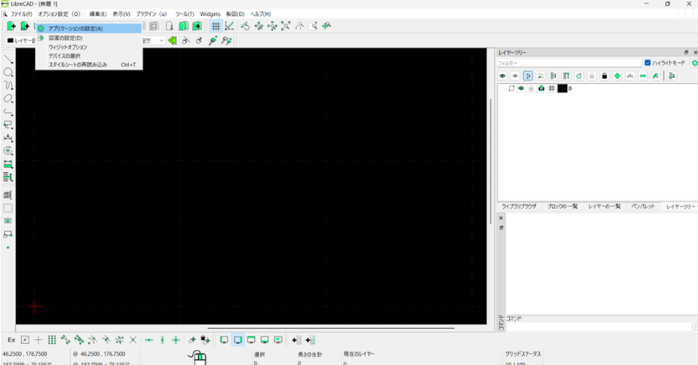This screenshot has width=698, height=365.
Task: Close the command panel with its X
Action: (x=501, y=218)
